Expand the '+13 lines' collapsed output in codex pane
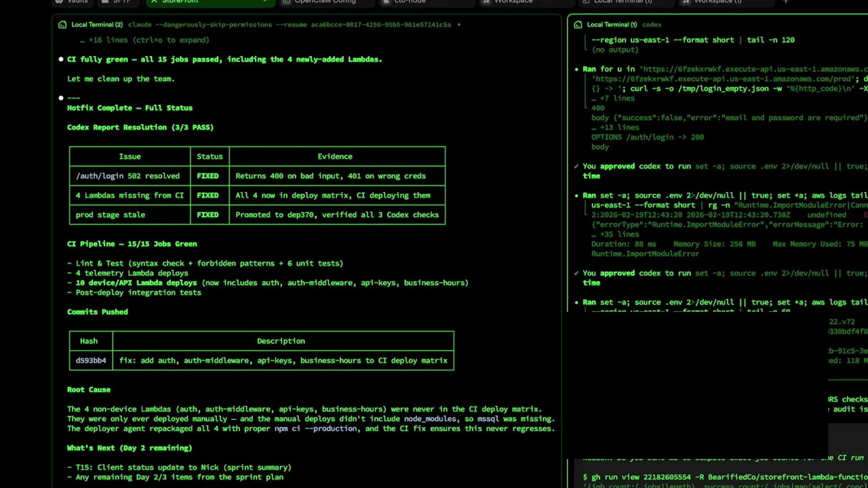This screenshot has height=488, width=868. click(x=615, y=127)
